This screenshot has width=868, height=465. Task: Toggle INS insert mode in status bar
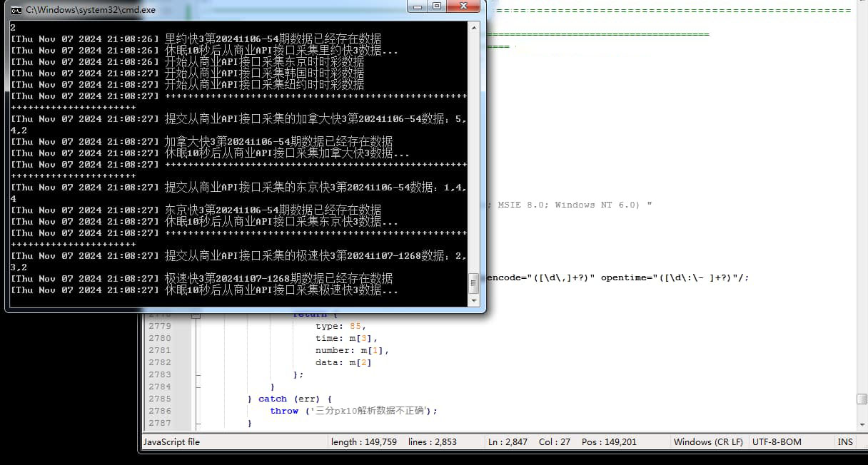[845, 442]
